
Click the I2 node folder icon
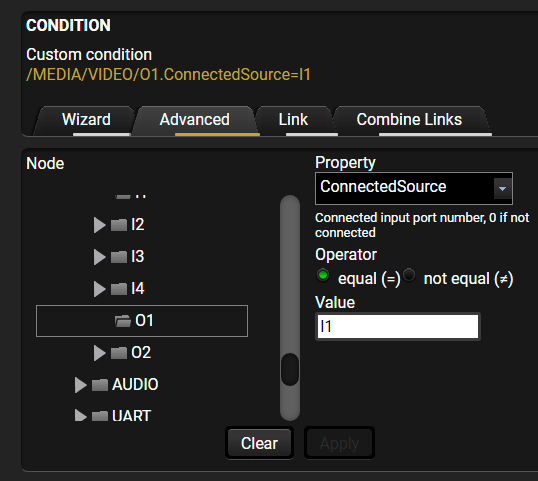(x=119, y=225)
